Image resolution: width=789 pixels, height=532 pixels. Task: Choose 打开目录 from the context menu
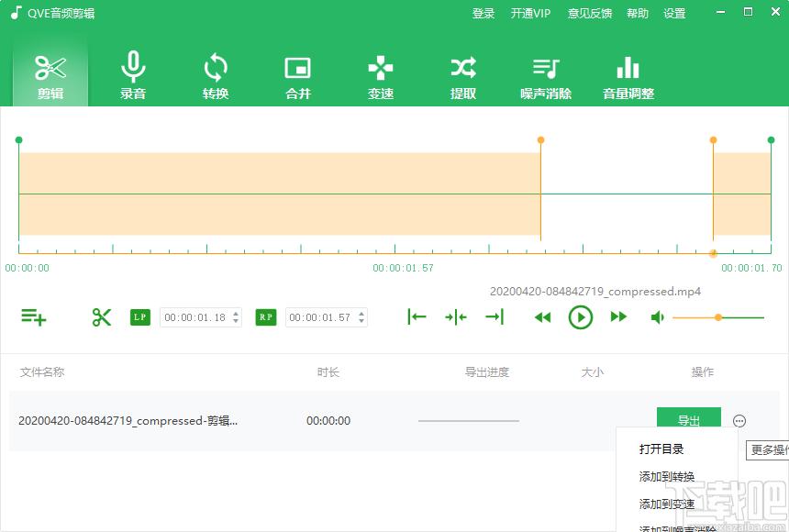click(x=661, y=449)
